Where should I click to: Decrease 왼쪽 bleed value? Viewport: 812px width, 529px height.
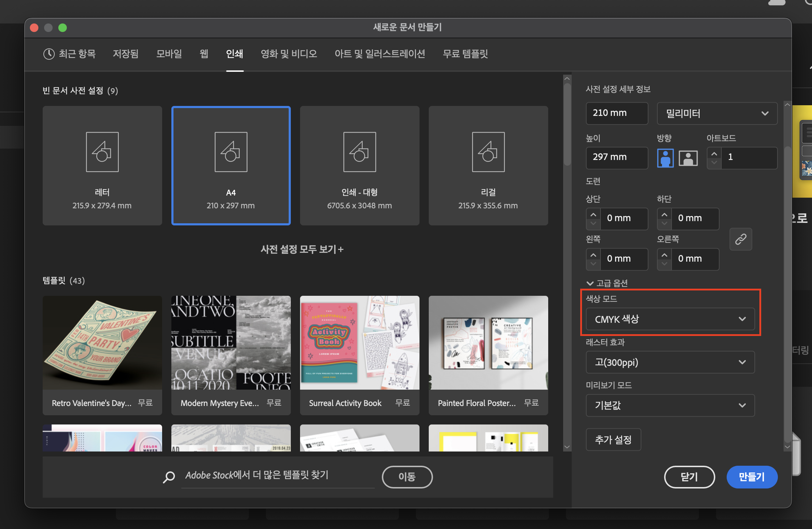coord(593,264)
